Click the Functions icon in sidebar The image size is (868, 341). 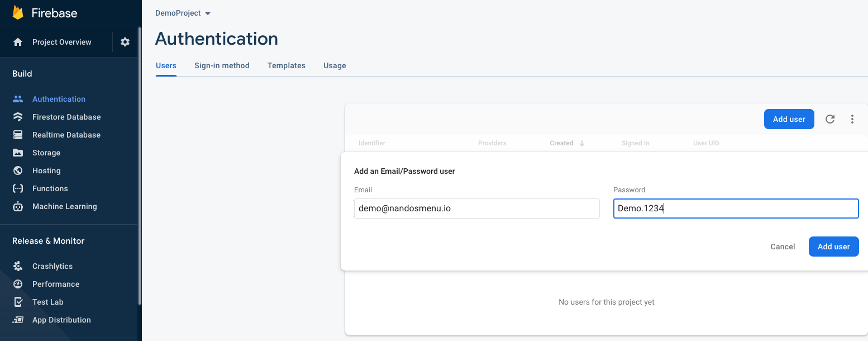tap(18, 188)
